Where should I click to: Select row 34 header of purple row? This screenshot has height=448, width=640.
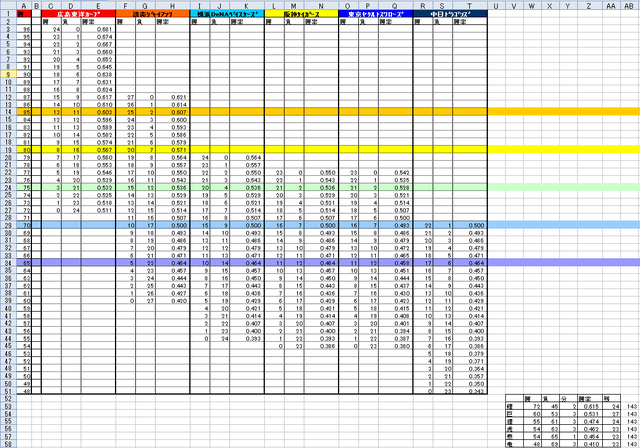(8, 263)
